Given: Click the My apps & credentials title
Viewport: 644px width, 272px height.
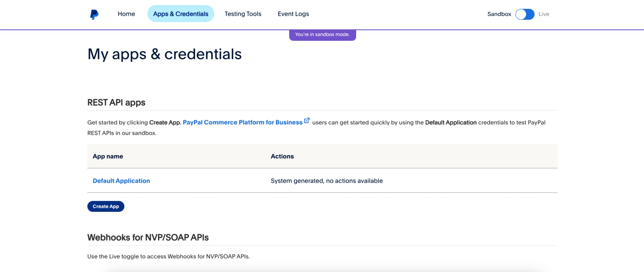Looking at the screenshot, I should (x=164, y=54).
